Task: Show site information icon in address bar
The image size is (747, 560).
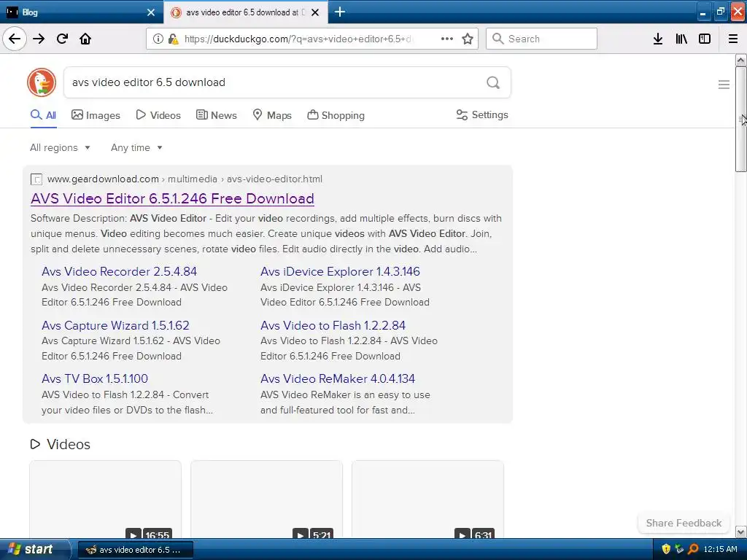Action: click(x=158, y=39)
